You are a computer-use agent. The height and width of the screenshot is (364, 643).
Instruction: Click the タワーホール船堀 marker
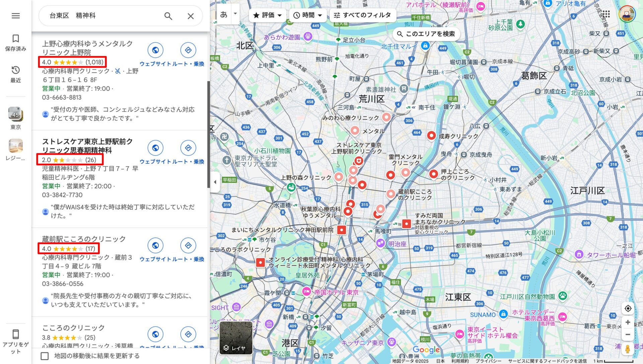(579, 254)
